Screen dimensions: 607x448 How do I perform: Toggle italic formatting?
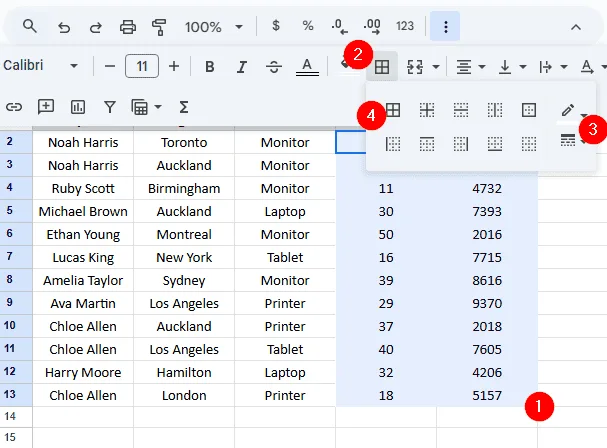point(242,67)
